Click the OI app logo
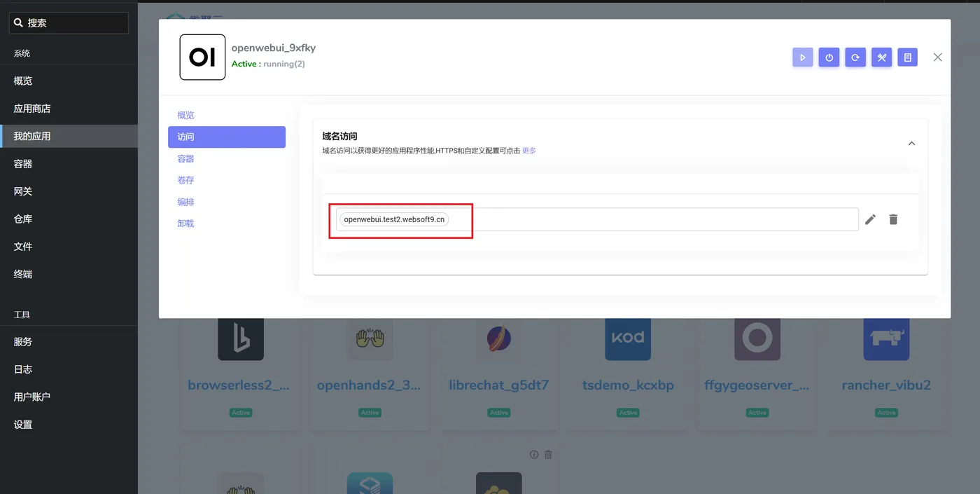Screen dimensions: 980x494 tap(202, 57)
